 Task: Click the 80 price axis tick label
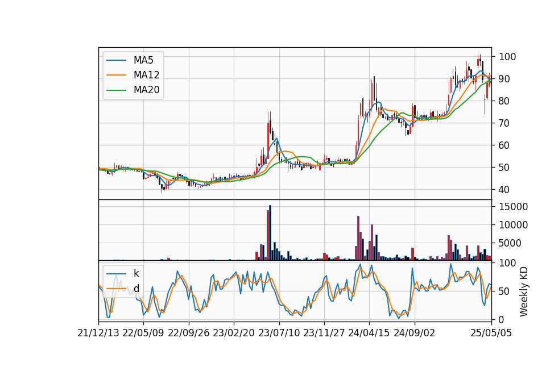tap(504, 101)
